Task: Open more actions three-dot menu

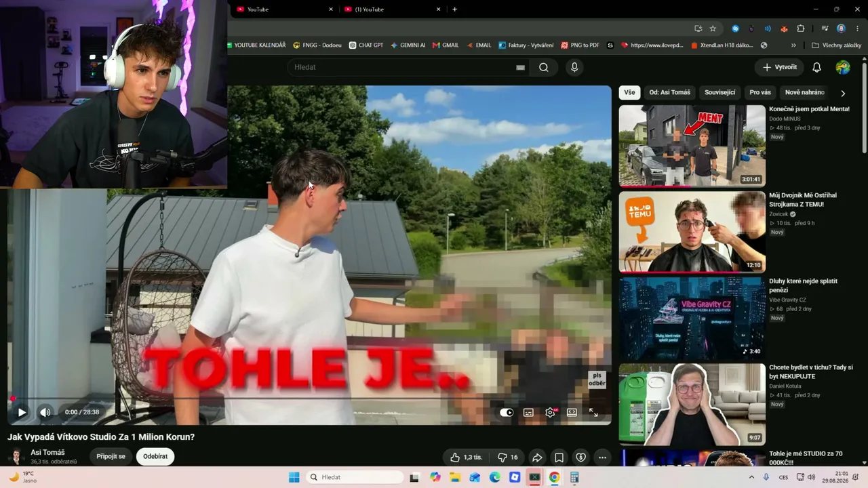Action: pyautogui.click(x=602, y=457)
